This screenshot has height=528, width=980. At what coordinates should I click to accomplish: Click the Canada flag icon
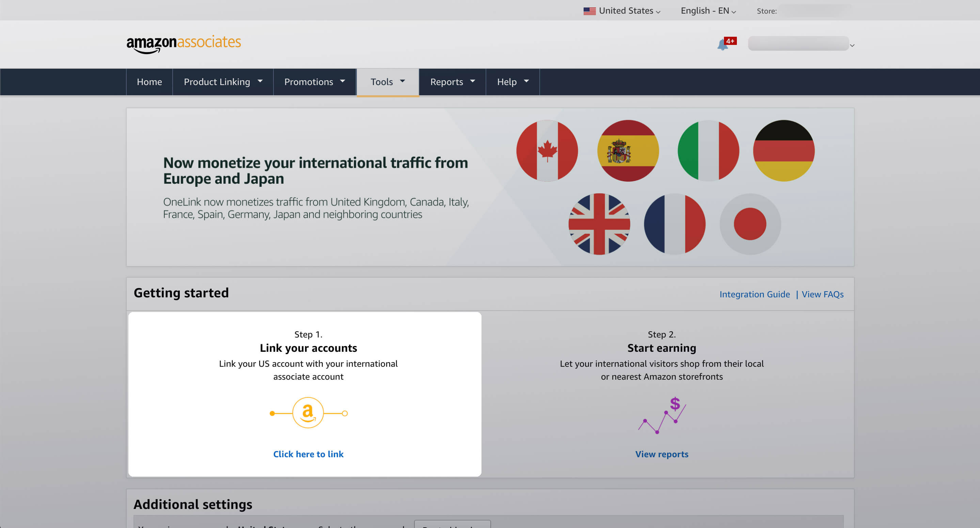(549, 151)
